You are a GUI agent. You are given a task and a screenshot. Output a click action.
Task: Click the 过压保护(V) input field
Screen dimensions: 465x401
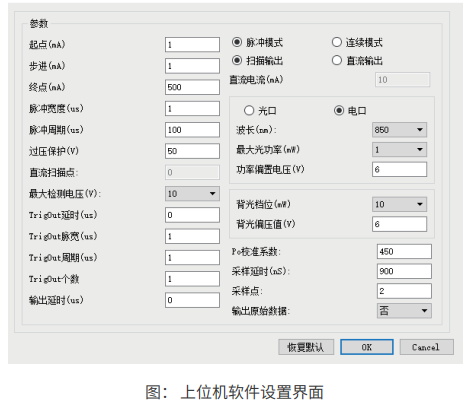click(x=192, y=151)
